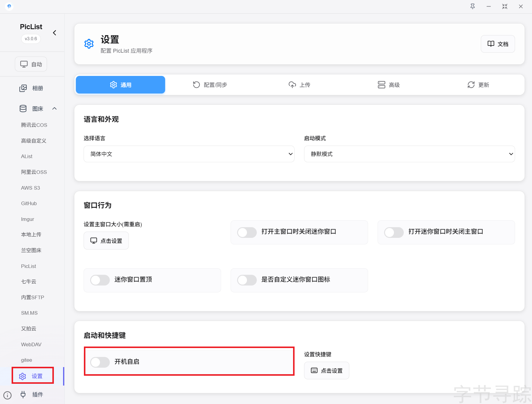Click the settings gear icon in sidebar
Image resolution: width=532 pixels, height=404 pixels.
23,376
